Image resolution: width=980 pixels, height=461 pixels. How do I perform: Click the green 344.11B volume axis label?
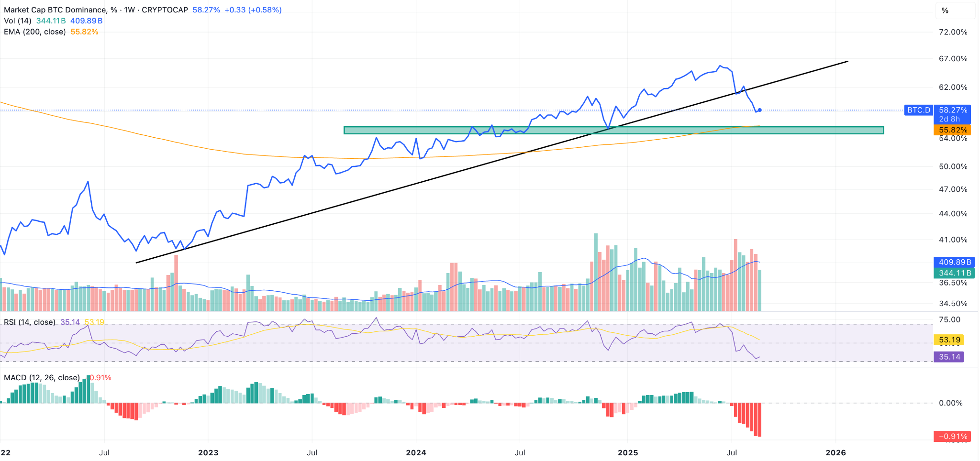click(955, 273)
